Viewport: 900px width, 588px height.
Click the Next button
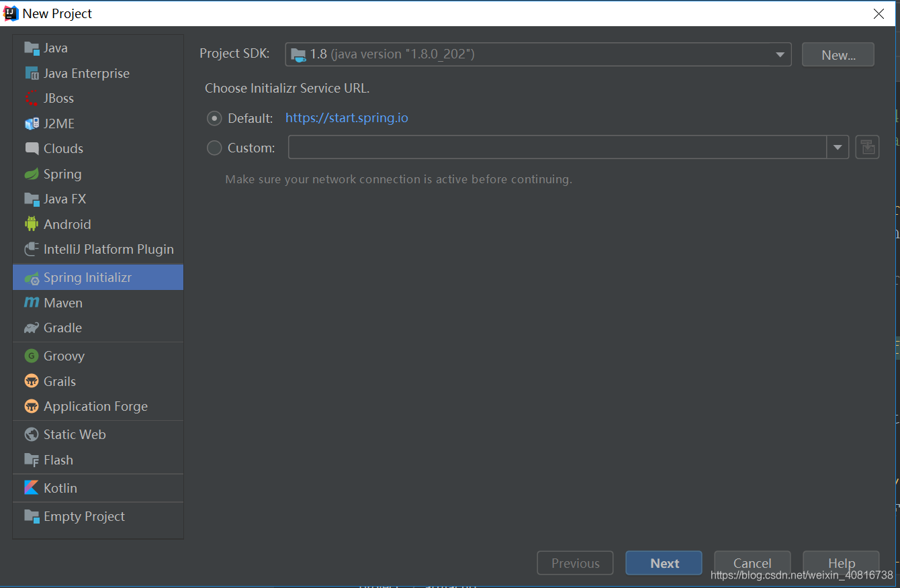pos(664,563)
